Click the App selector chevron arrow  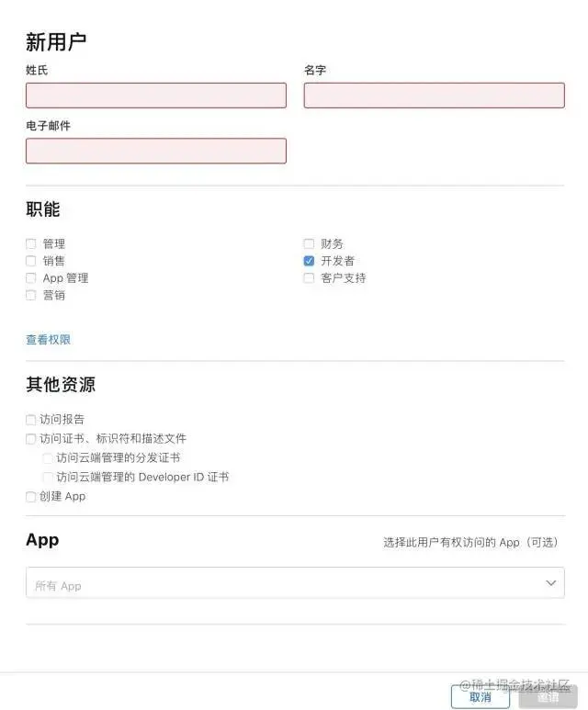551,582
